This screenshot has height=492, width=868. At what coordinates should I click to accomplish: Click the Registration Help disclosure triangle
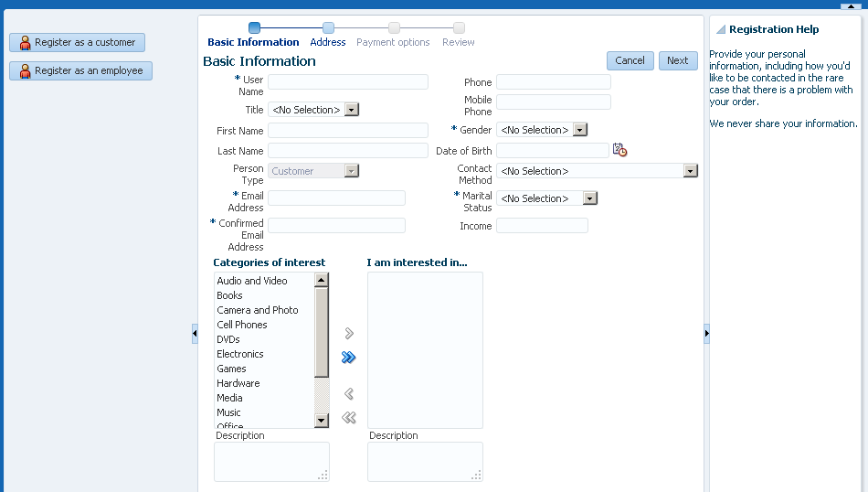(721, 29)
